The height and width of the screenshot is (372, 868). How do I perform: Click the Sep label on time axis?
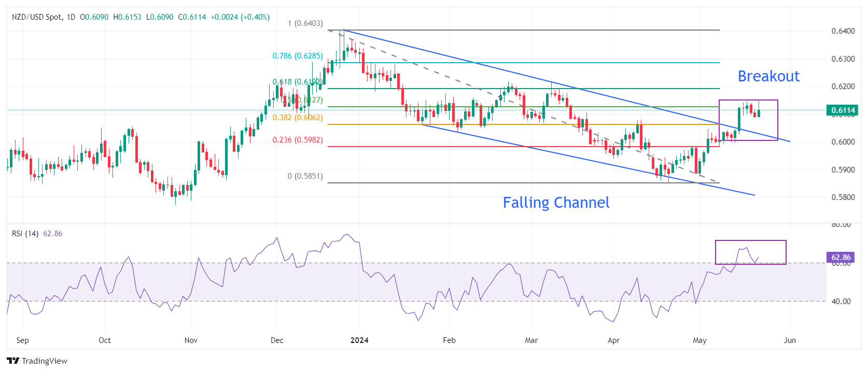click(x=22, y=340)
